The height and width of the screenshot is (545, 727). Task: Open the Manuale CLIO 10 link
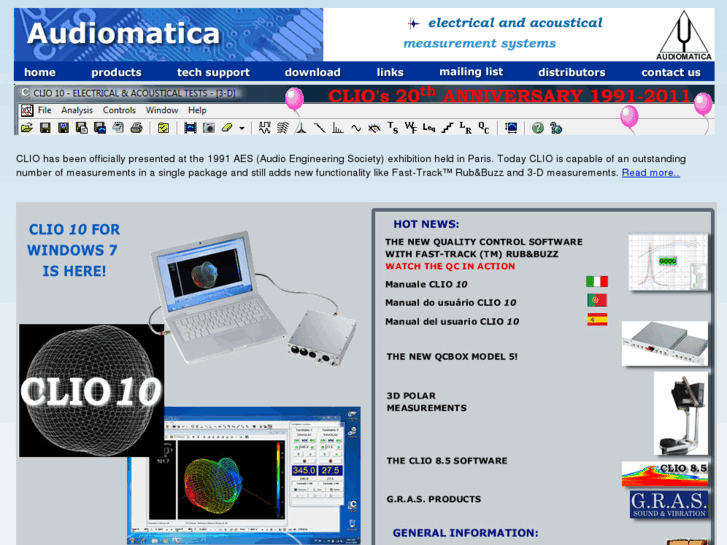point(426,284)
